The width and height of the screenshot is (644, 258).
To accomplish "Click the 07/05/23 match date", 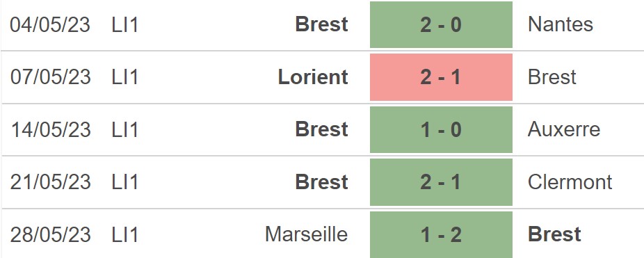I will pos(50,77).
